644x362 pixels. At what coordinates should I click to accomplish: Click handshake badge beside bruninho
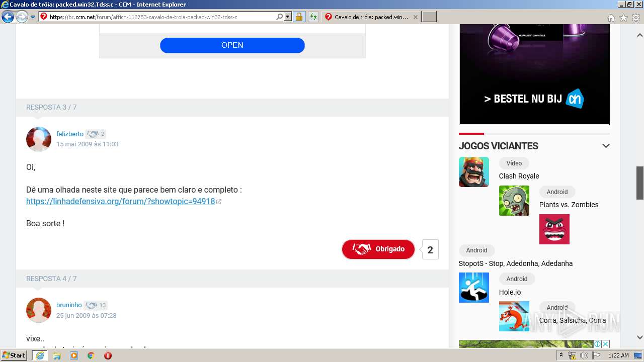click(x=96, y=305)
